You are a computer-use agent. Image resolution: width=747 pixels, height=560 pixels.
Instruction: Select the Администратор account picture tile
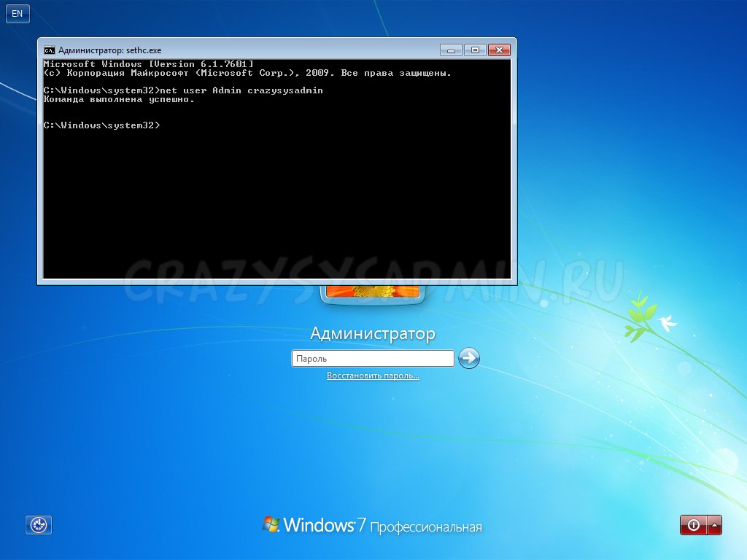click(x=373, y=292)
